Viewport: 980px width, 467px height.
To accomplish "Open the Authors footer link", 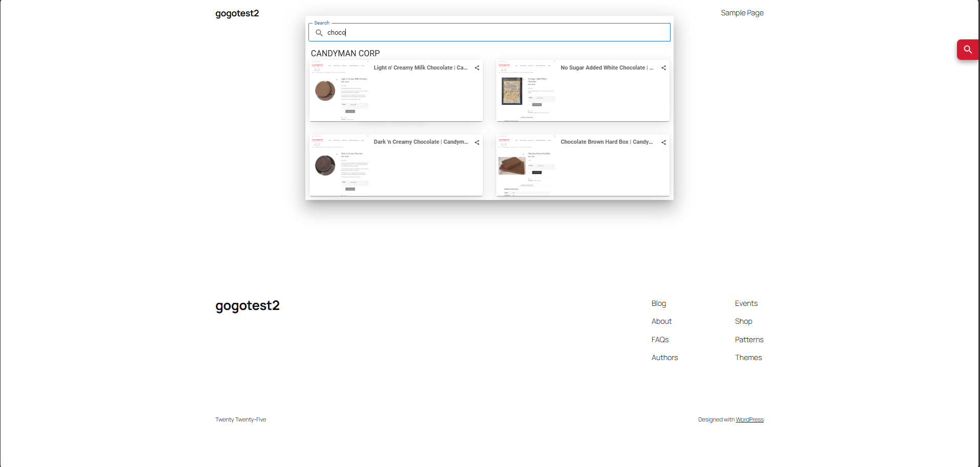I will tap(664, 358).
